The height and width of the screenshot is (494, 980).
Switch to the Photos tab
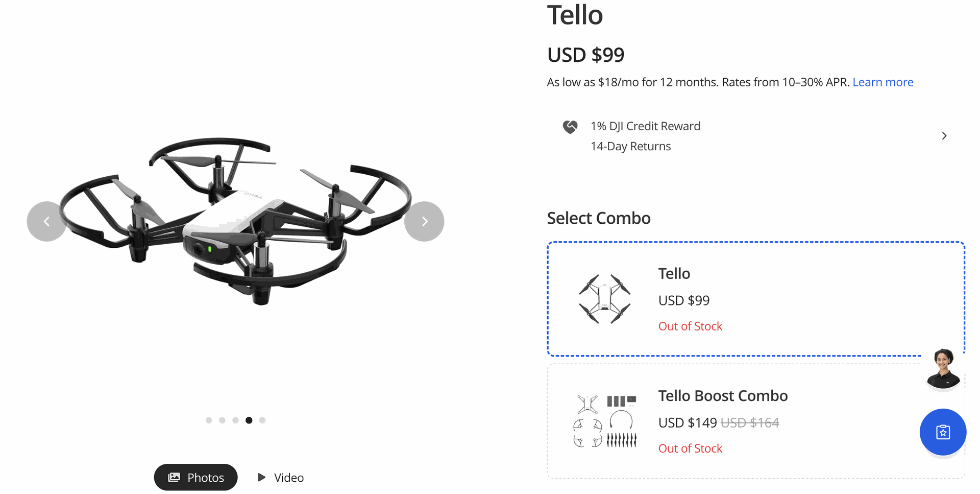point(196,477)
